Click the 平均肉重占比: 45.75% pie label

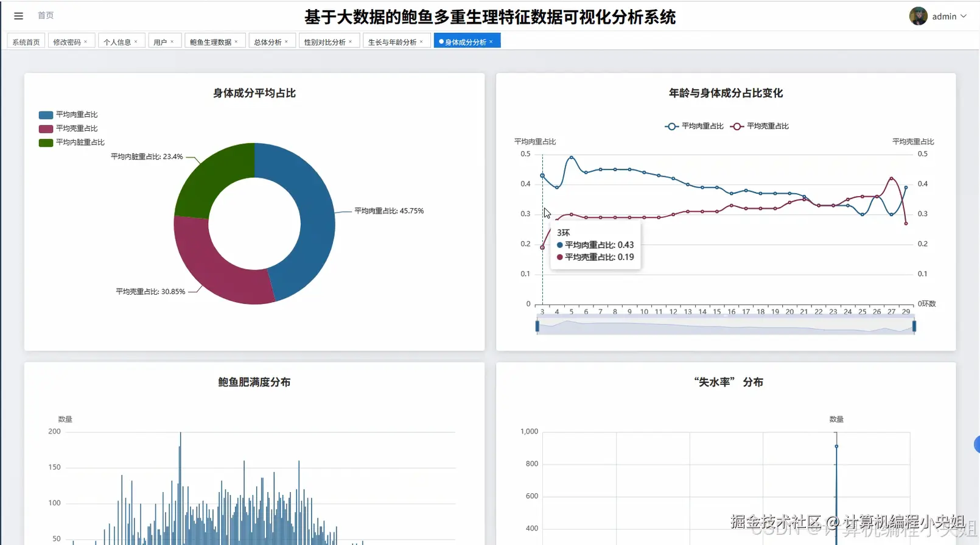[x=389, y=211]
